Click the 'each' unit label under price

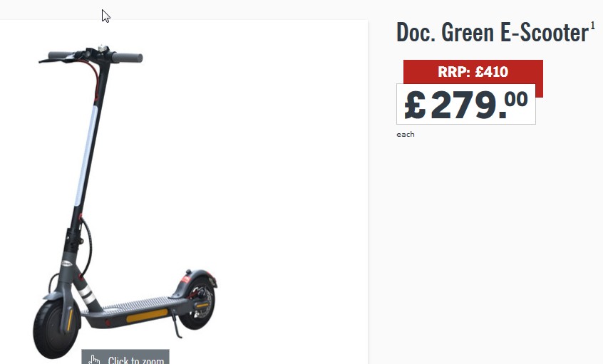point(406,134)
